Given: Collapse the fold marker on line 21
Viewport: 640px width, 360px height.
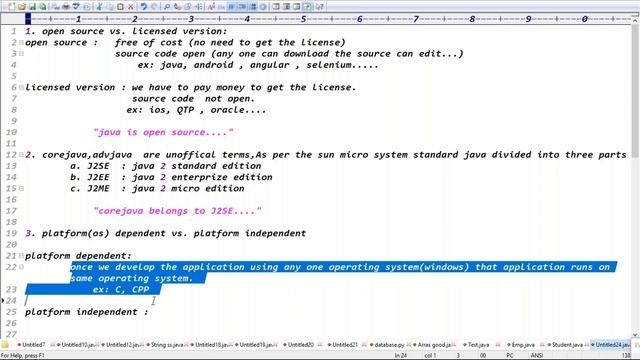Looking at the screenshot, I should (x=21, y=256).
